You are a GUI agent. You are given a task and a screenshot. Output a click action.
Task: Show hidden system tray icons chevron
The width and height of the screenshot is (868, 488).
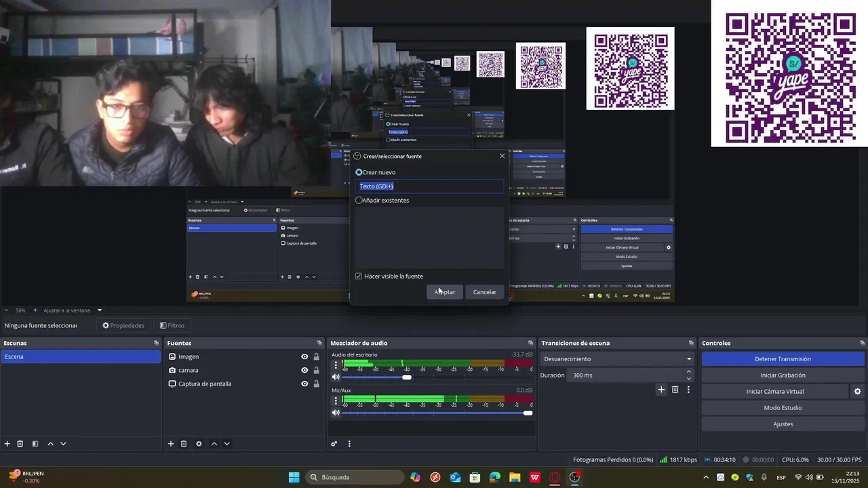706,477
